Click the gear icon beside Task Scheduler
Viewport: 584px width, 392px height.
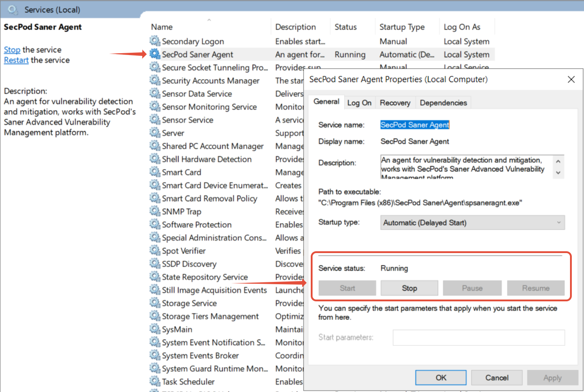155,382
